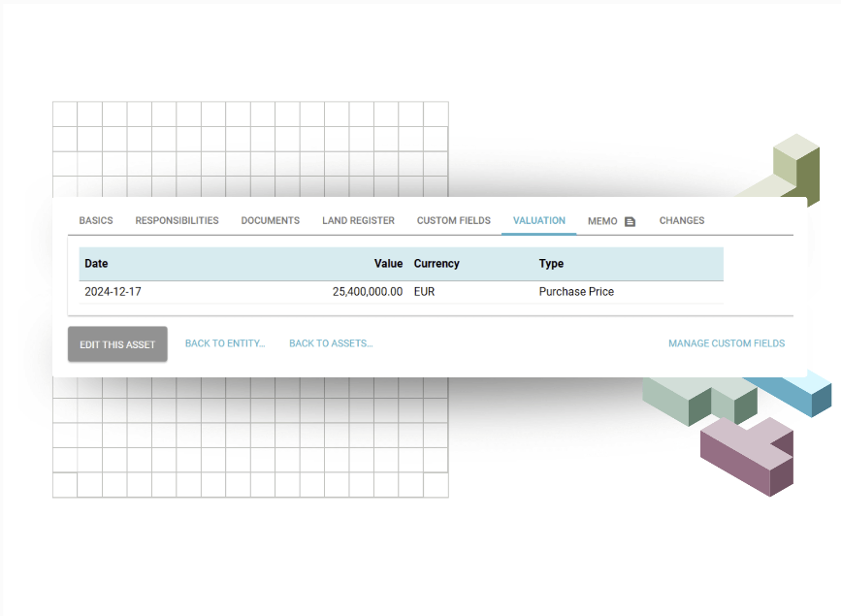This screenshot has width=841, height=616.
Task: Click the Currency column header
Action: pos(437,264)
